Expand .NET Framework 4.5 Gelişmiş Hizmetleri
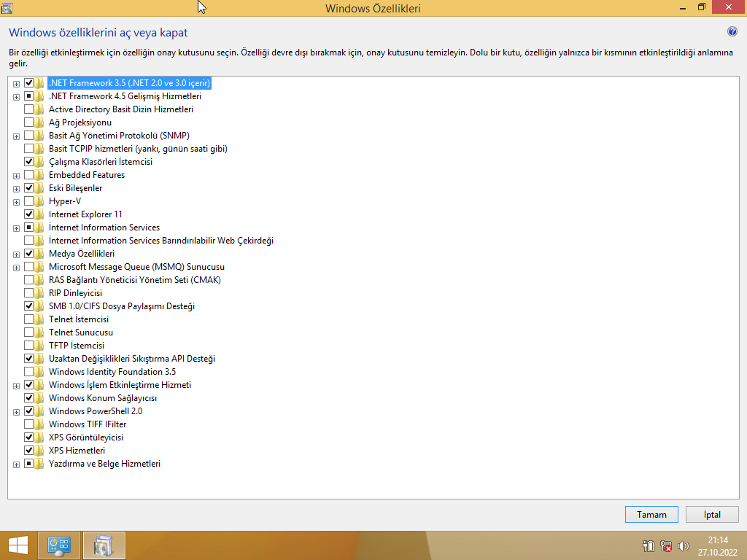 click(16, 97)
